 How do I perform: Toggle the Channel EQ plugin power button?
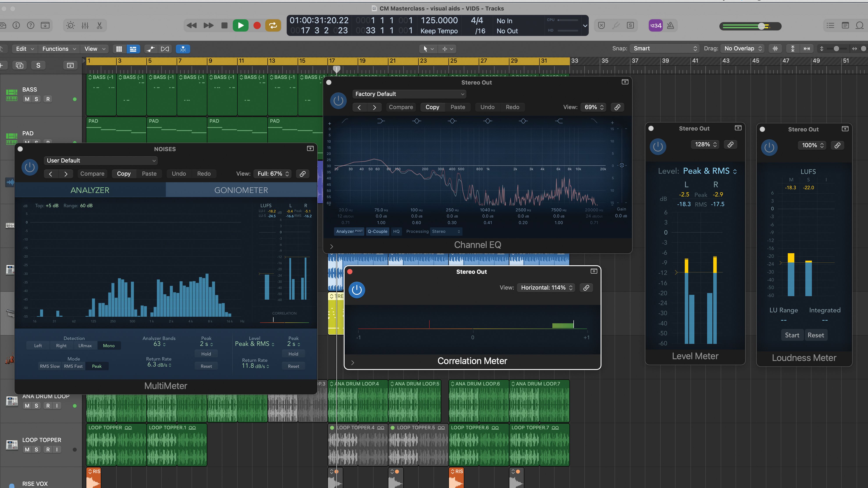tap(338, 101)
